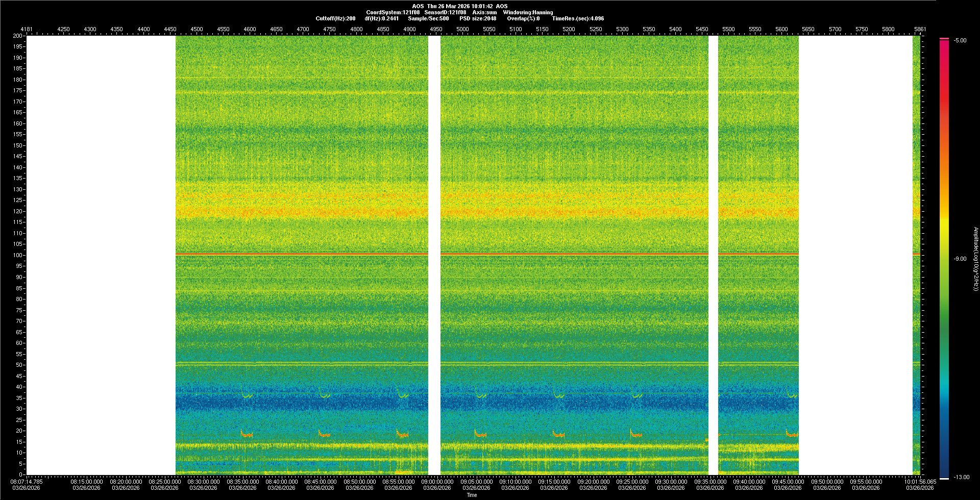
Task: Click the Overlap(%):0 parameter text
Action: coord(523,18)
